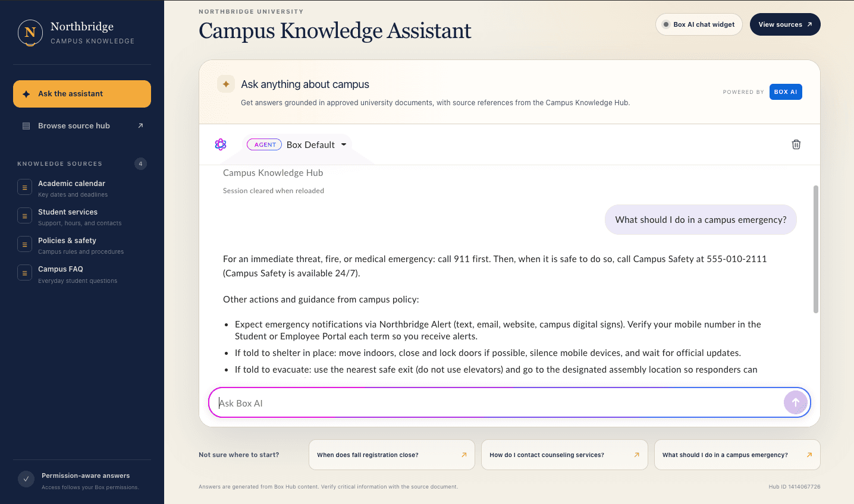Image resolution: width=854 pixels, height=504 pixels.
Task: Click the NORTHBRIDGE UNIVERSITY label above the title
Action: [x=251, y=11]
